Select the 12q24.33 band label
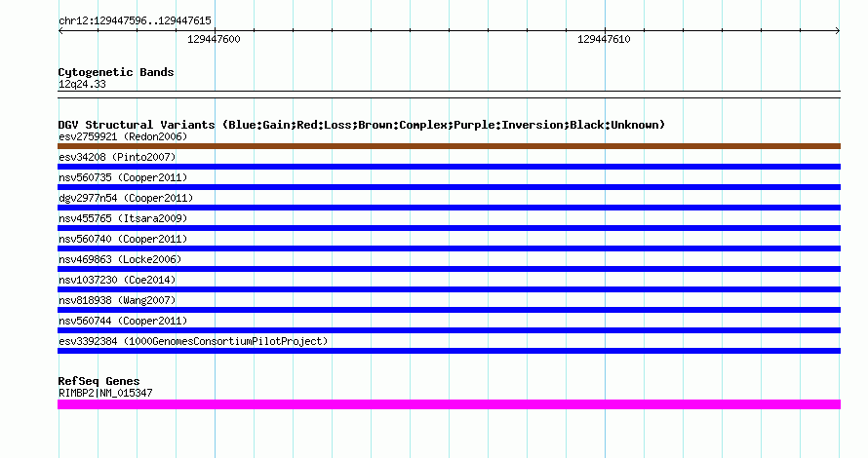868x458 pixels. [x=82, y=84]
